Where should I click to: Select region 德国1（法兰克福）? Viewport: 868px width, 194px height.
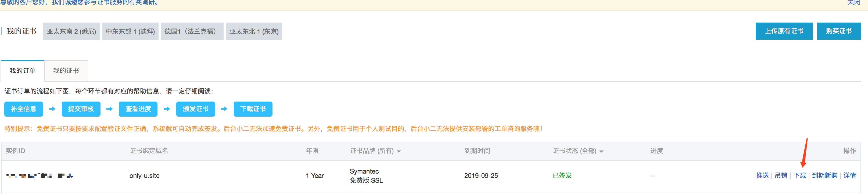[x=192, y=31]
